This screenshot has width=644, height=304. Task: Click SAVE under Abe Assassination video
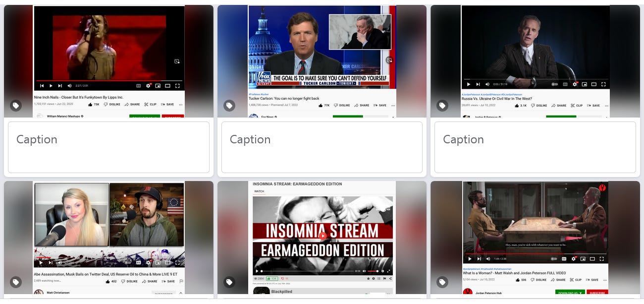pyautogui.click(x=167, y=281)
